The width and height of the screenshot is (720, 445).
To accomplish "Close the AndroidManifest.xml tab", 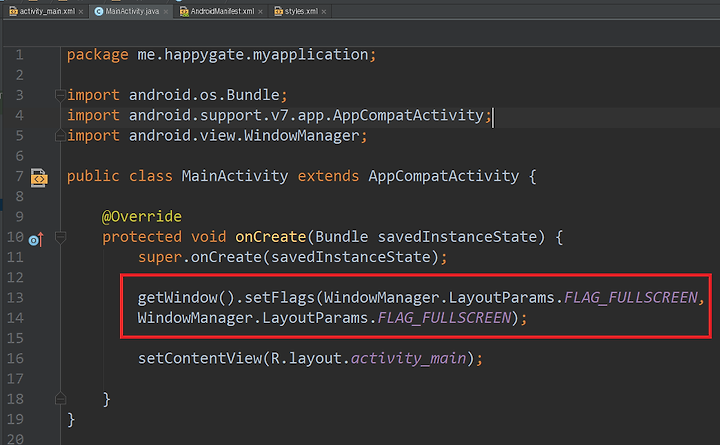I will tap(260, 11).
